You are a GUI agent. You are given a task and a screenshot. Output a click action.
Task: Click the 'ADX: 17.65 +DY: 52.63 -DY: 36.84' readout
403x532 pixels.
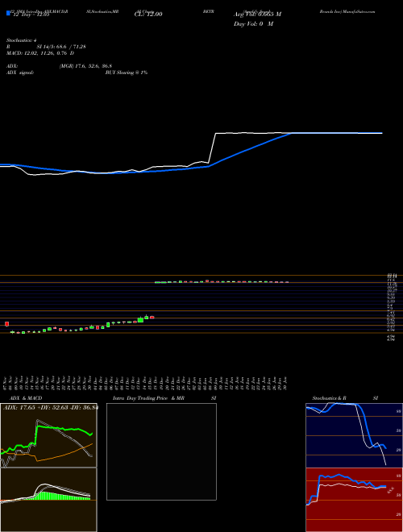[x=50, y=408]
